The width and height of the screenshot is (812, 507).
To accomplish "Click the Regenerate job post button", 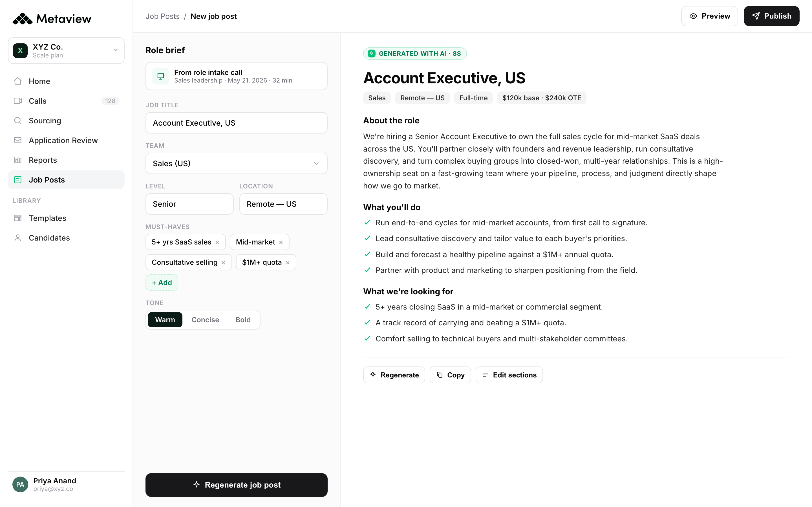I will [x=236, y=485].
